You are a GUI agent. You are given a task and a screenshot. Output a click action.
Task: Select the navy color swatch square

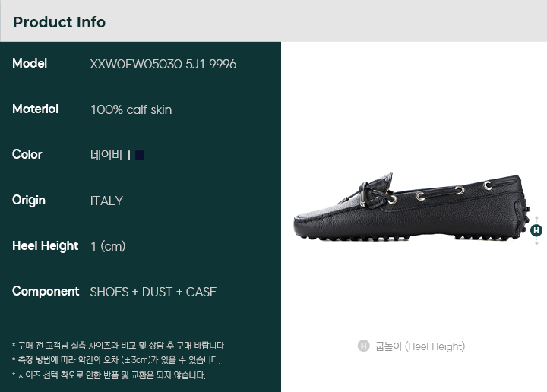(x=140, y=155)
